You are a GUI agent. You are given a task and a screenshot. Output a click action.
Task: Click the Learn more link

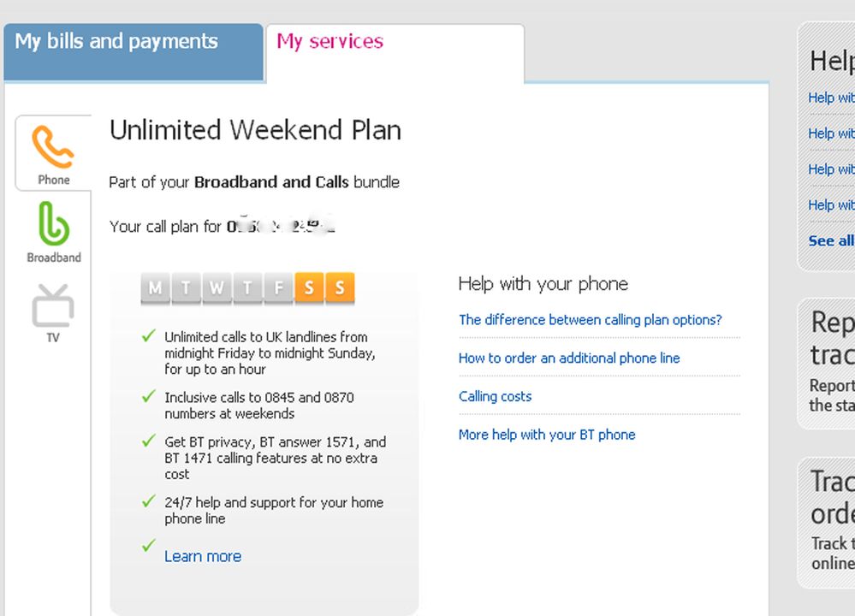pyautogui.click(x=202, y=556)
